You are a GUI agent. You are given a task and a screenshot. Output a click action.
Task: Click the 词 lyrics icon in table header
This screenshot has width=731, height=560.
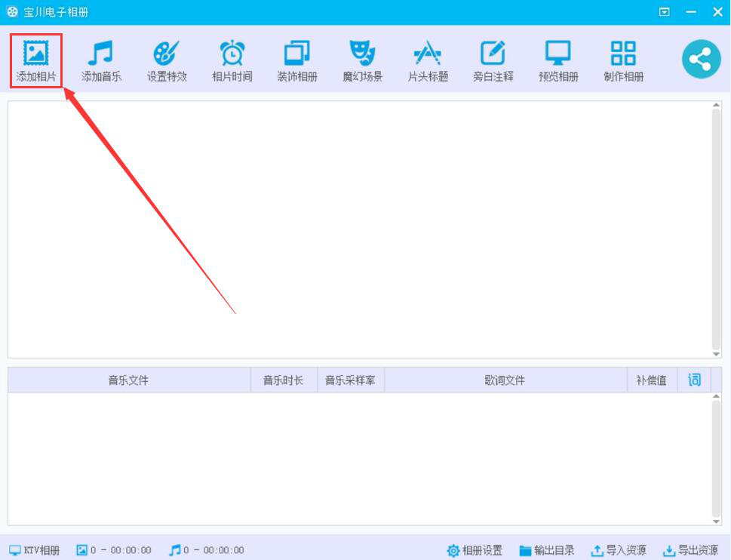(x=694, y=380)
